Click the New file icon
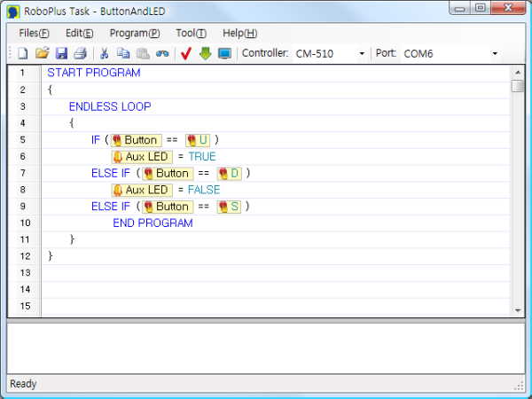Image resolution: width=532 pixels, height=399 pixels. (24, 53)
